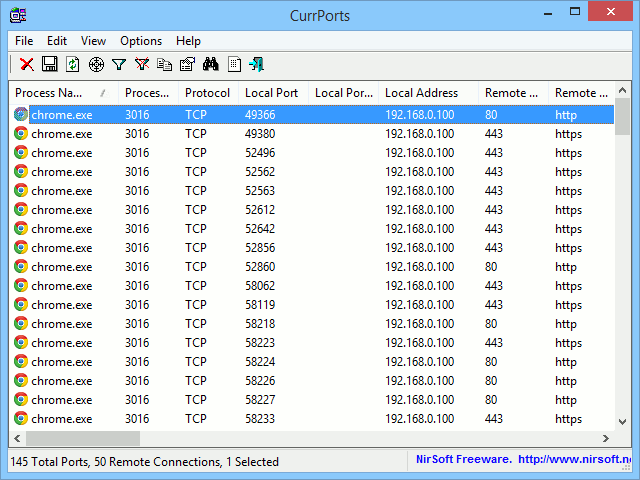The height and width of the screenshot is (480, 640).
Task: Click the vertical scrollbar down arrow
Action: coord(622,422)
